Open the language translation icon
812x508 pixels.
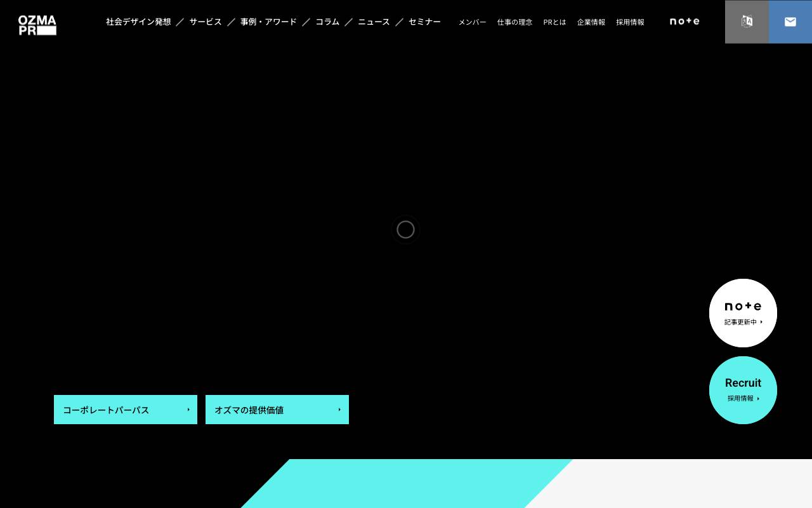pyautogui.click(x=747, y=22)
